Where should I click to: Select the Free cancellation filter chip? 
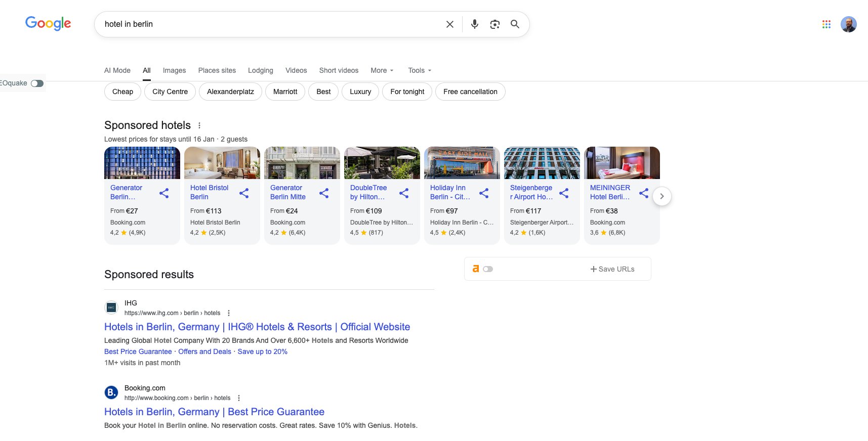click(470, 92)
